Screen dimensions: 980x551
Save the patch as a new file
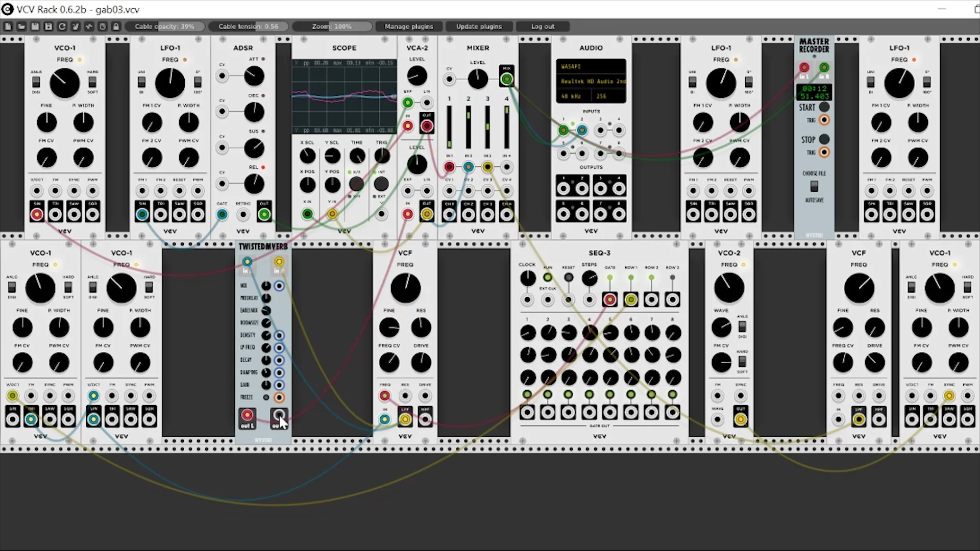tap(48, 26)
